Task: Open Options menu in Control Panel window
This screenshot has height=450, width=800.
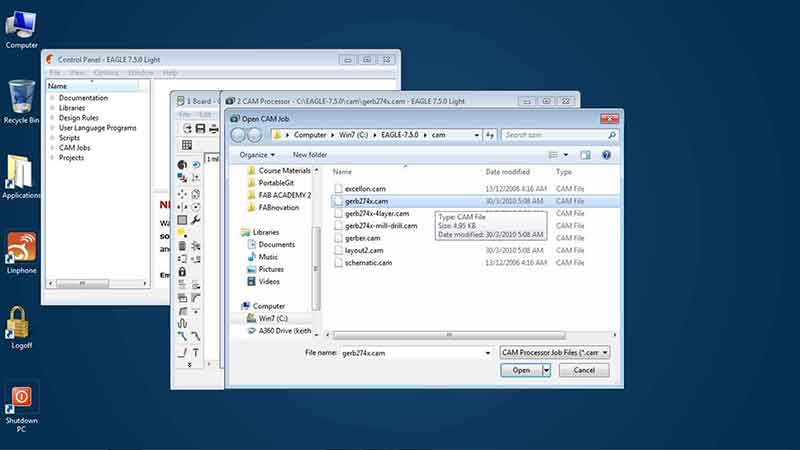Action: point(106,73)
